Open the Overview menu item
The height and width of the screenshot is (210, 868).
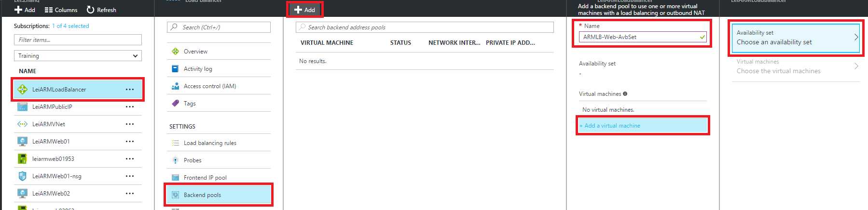[219, 52]
